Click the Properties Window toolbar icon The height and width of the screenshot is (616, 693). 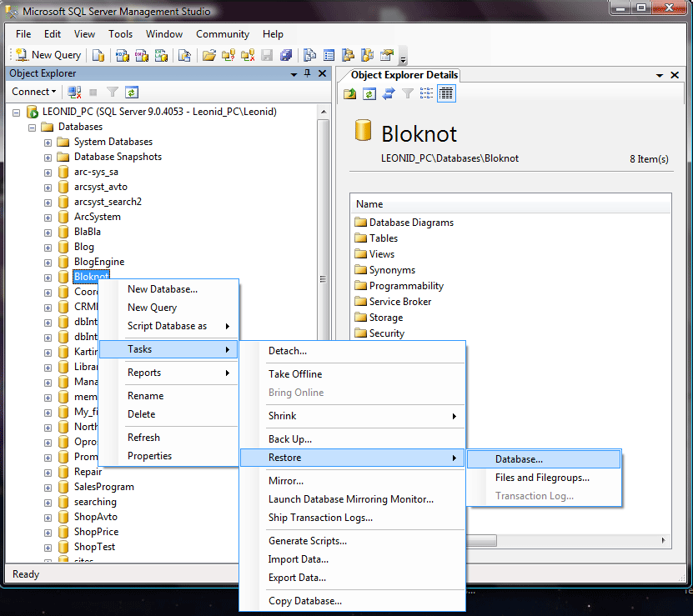[x=387, y=55]
